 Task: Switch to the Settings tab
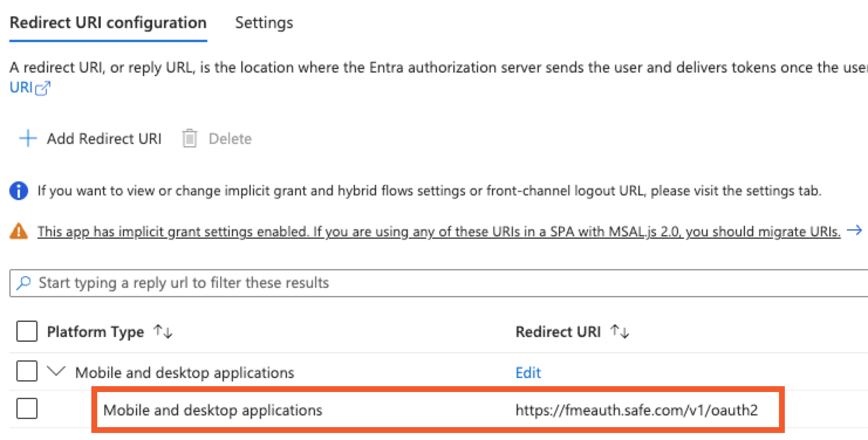(x=264, y=23)
